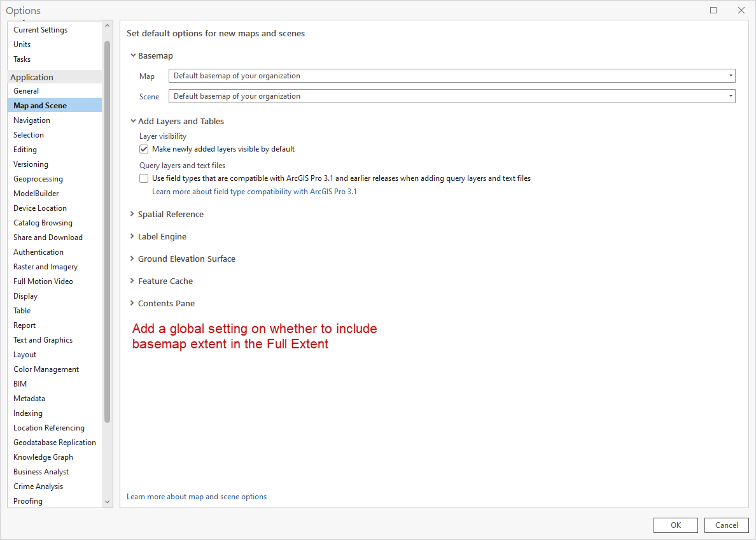
Task: Open the Scene basemap dropdown
Action: tap(452, 96)
